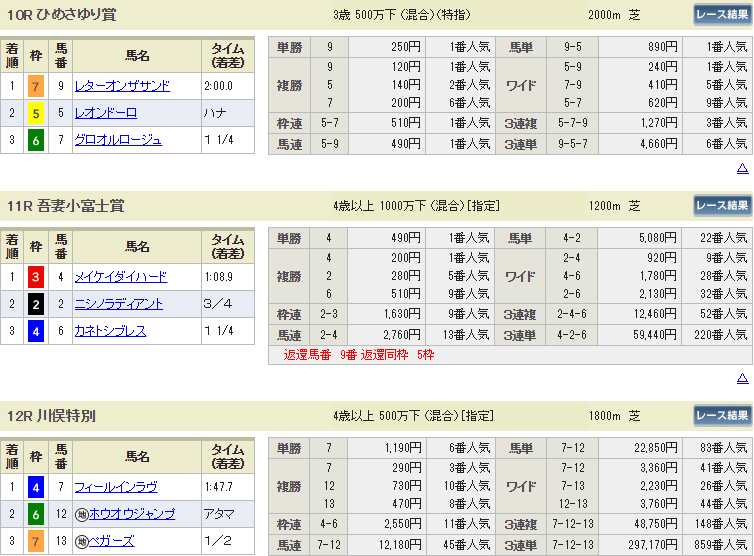Click yellow frame 5 badge in 10R
Screen dimensions: 754x556
click(36, 114)
